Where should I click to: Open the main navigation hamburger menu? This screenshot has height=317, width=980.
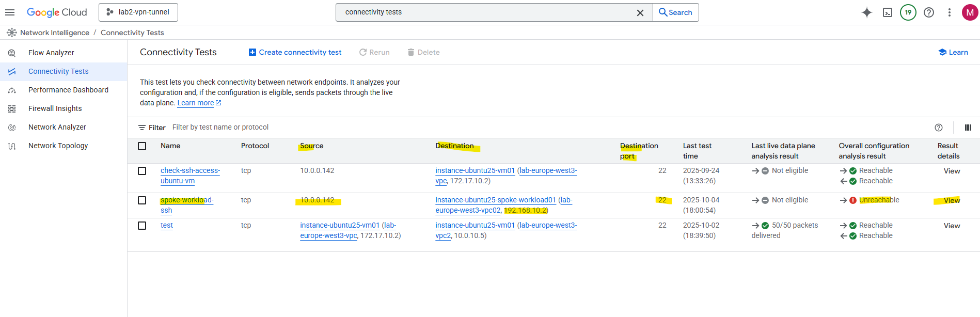pyautogui.click(x=10, y=12)
